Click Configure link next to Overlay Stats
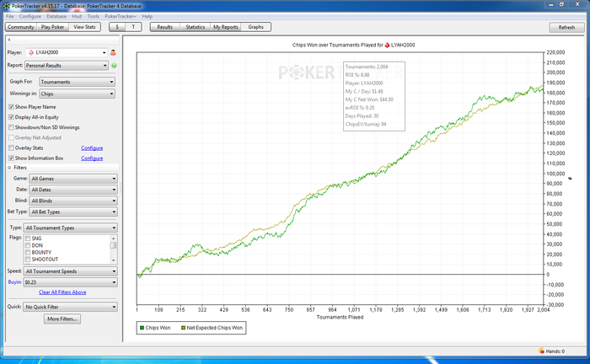The image size is (590, 364). pos(92,148)
